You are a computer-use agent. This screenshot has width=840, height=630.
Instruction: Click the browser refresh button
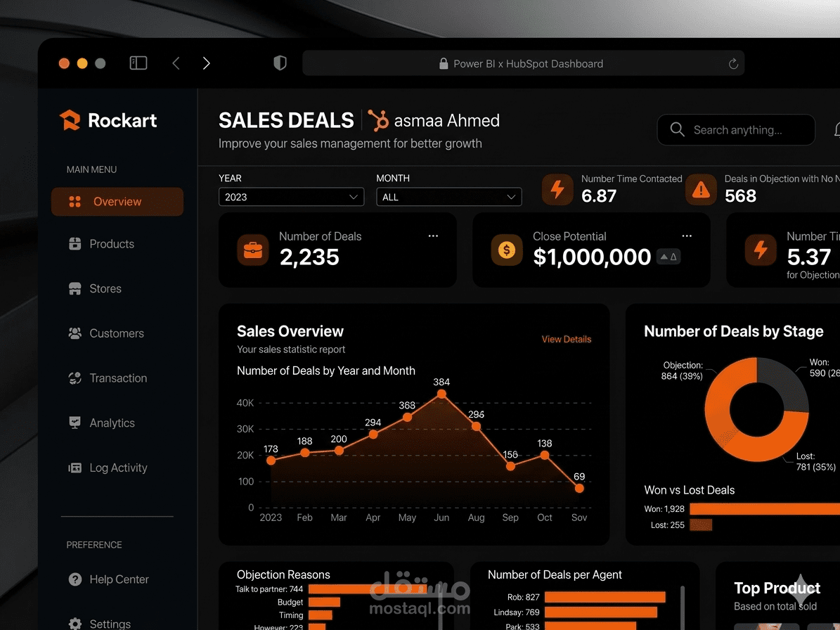coord(733,63)
